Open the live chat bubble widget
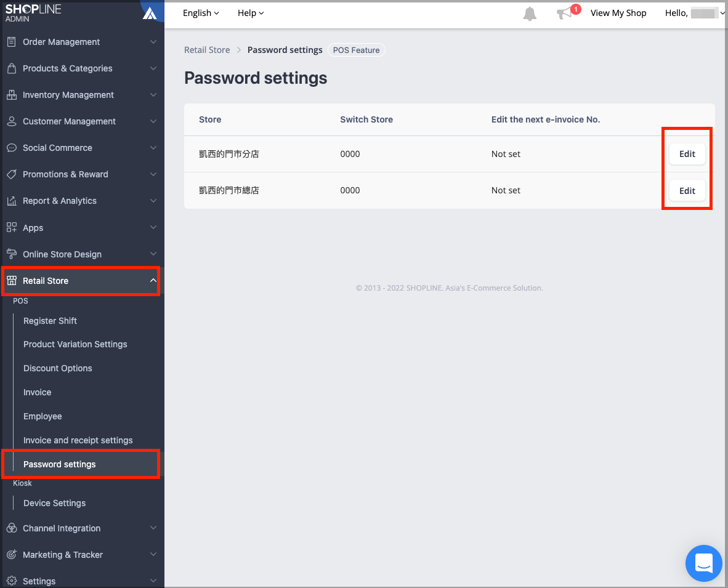 (x=703, y=563)
